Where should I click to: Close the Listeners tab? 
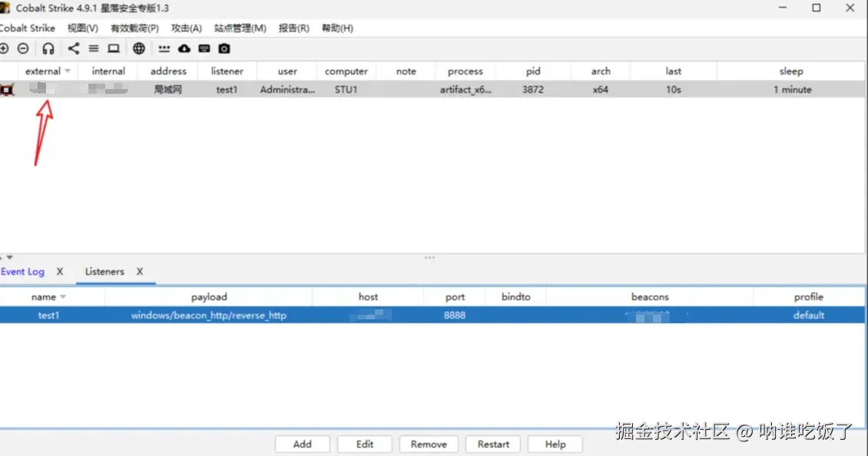pyautogui.click(x=140, y=272)
